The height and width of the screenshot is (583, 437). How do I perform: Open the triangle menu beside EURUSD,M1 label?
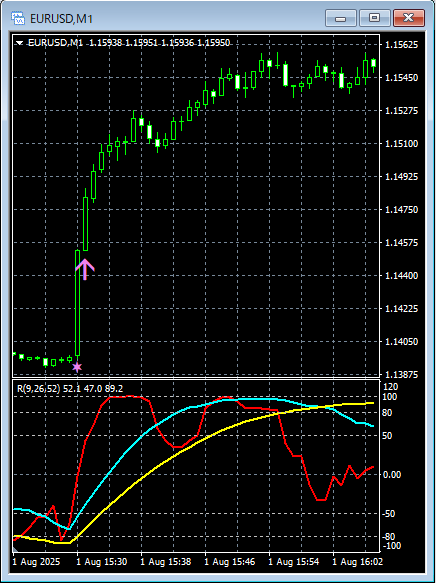click(20, 43)
